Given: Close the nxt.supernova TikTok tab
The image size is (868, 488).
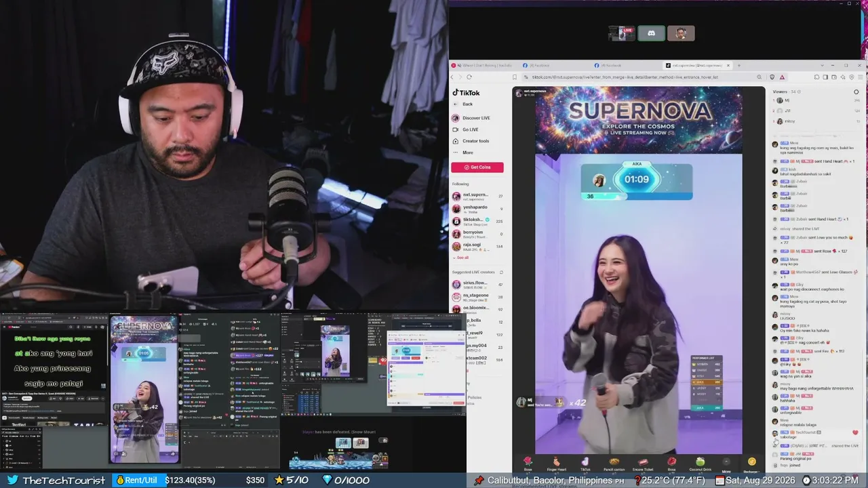Looking at the screenshot, I should pos(728,66).
